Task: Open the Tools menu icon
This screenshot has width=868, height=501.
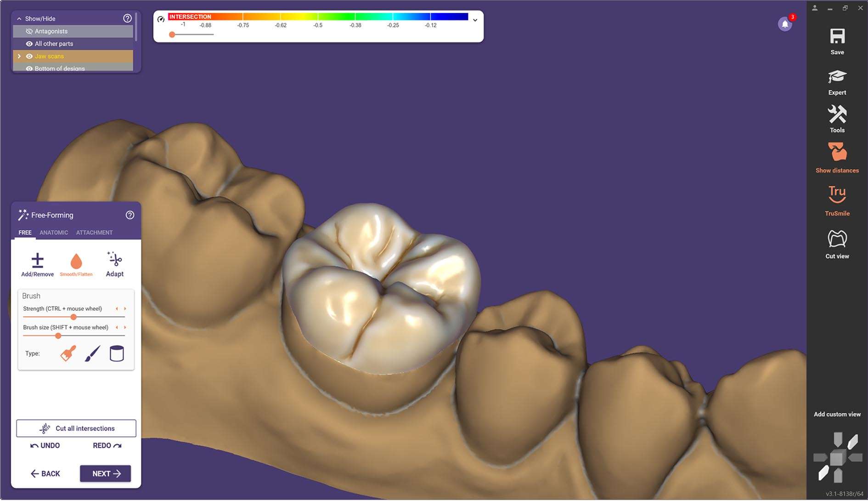Action: point(837,115)
